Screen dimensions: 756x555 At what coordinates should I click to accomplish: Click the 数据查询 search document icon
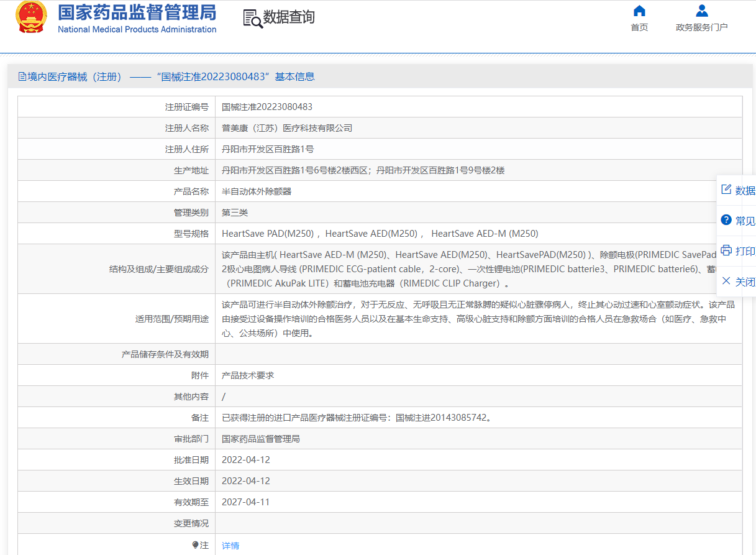coord(252,18)
